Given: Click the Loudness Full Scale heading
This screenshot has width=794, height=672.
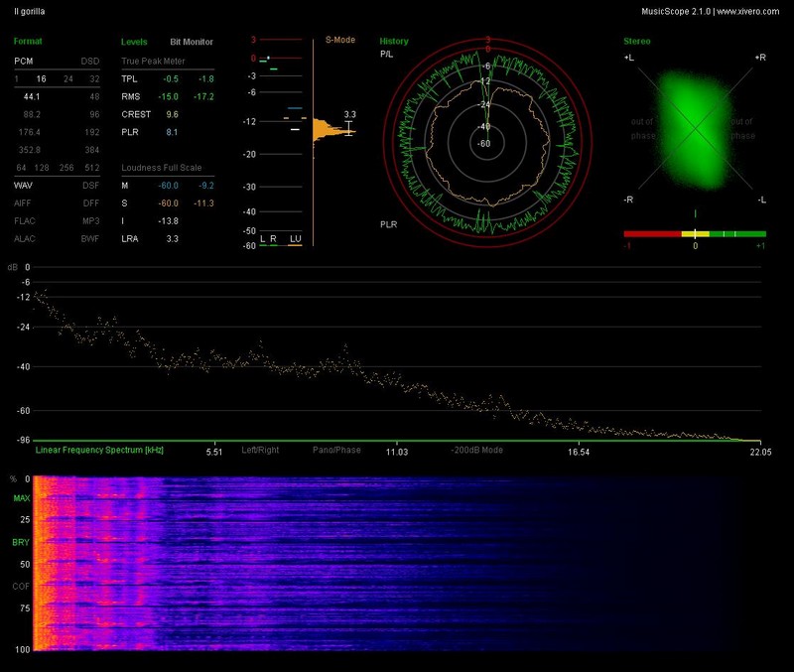Looking at the screenshot, I should pos(162,168).
